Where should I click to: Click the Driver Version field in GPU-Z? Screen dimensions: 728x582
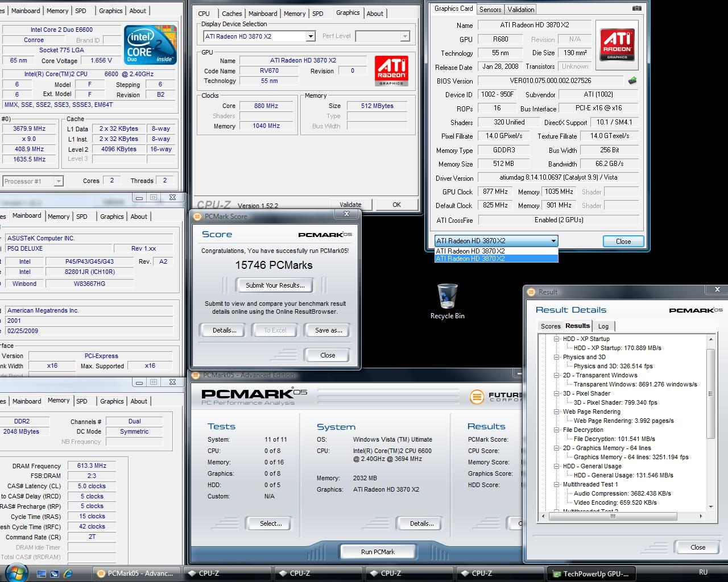click(559, 177)
